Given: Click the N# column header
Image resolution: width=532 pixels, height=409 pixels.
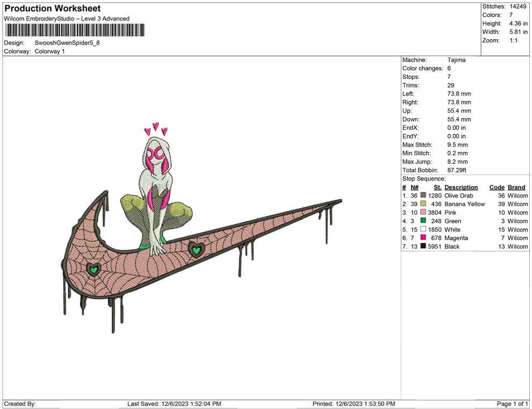Looking at the screenshot, I should [414, 187].
